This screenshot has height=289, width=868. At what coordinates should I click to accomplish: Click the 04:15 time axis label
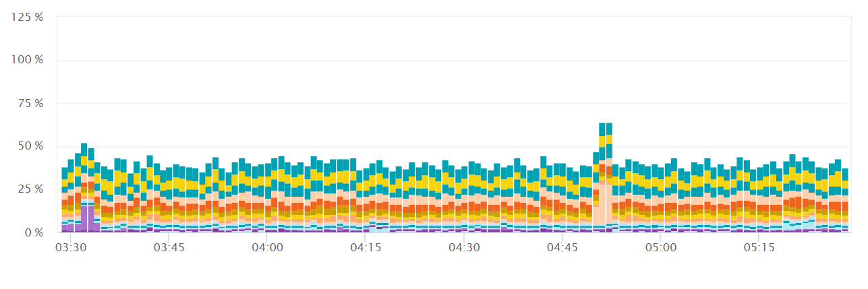click(x=366, y=248)
